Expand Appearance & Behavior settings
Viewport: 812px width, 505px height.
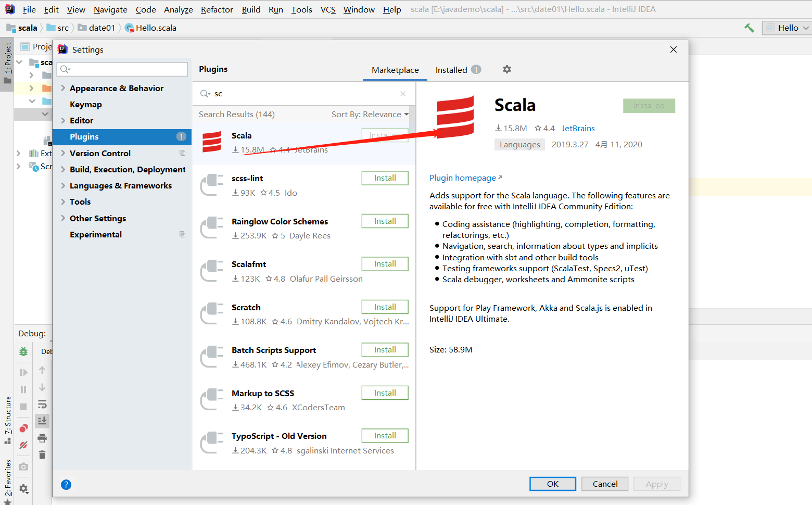click(x=63, y=88)
